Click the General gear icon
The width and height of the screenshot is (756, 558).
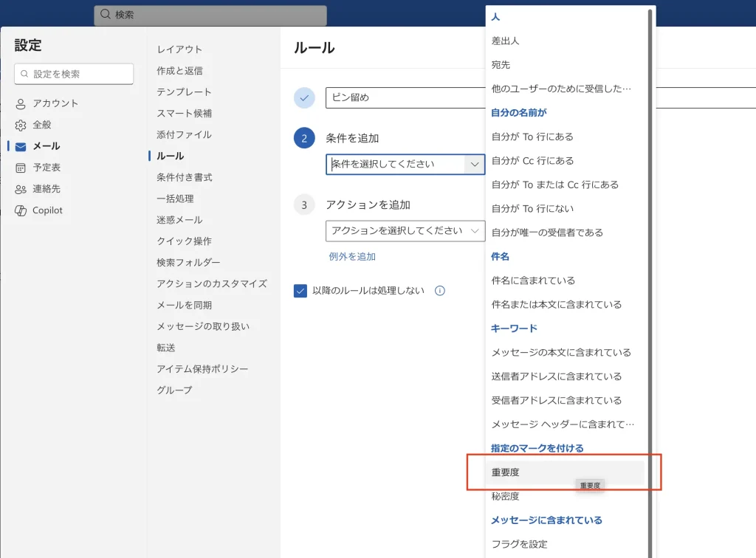(x=21, y=125)
